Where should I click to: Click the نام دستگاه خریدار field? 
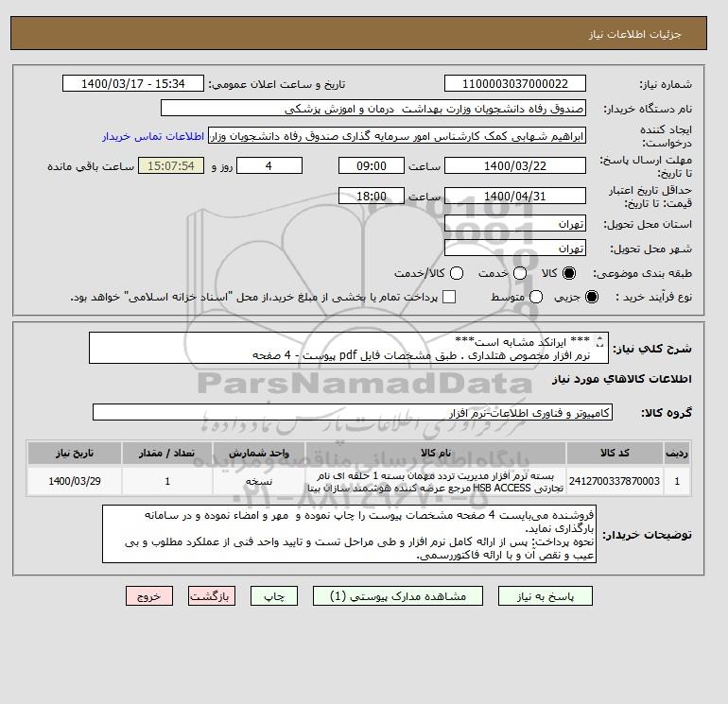click(x=373, y=108)
